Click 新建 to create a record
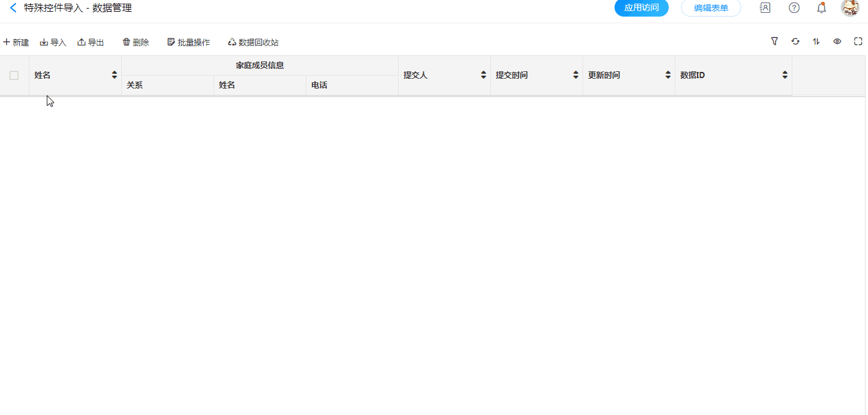 (x=16, y=42)
